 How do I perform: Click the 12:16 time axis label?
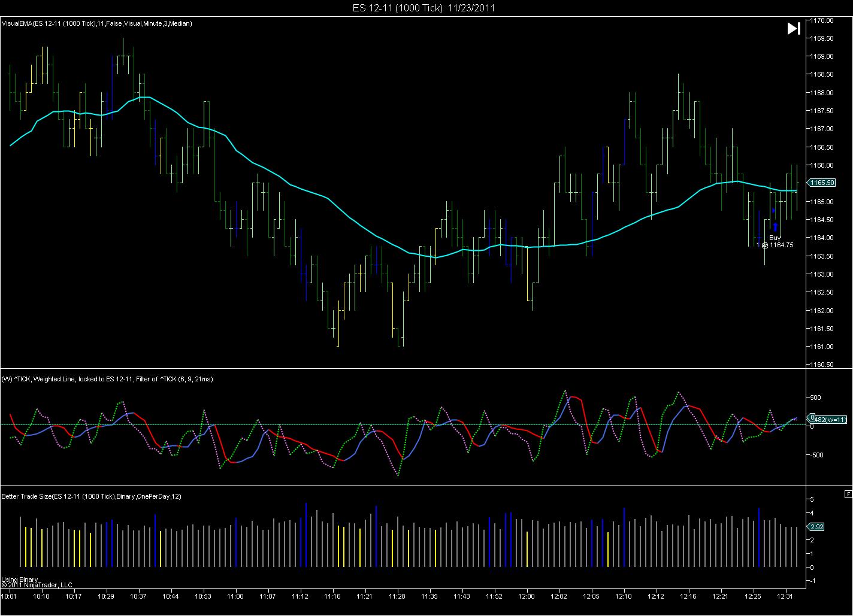pyautogui.click(x=689, y=596)
